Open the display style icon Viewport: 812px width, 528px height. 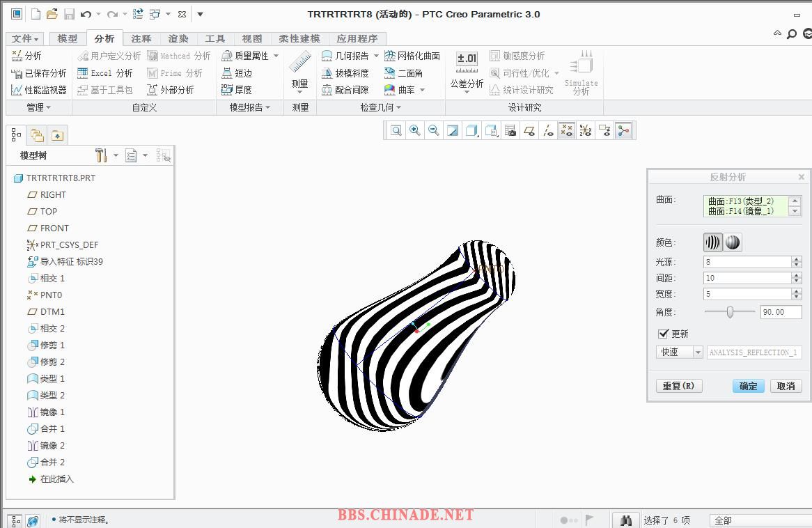tap(471, 130)
